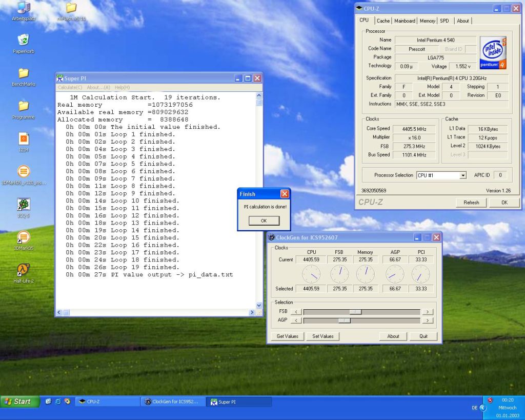Select the CPU tab in CPU-Z

click(364, 20)
